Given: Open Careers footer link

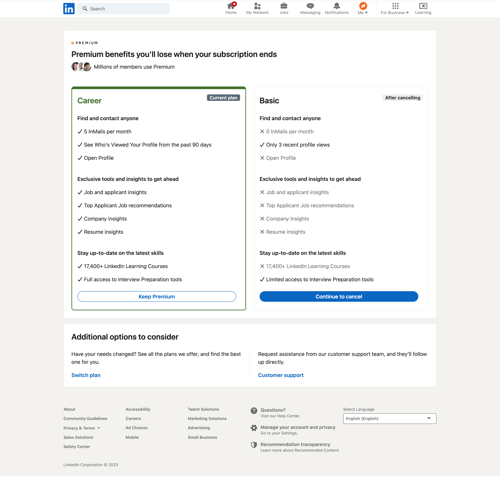Looking at the screenshot, I should coord(133,418).
